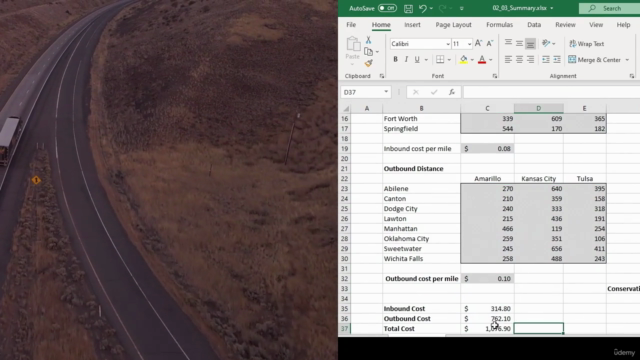640x360 pixels.
Task: Click the Bottom Align icon
Action: click(x=530, y=43)
